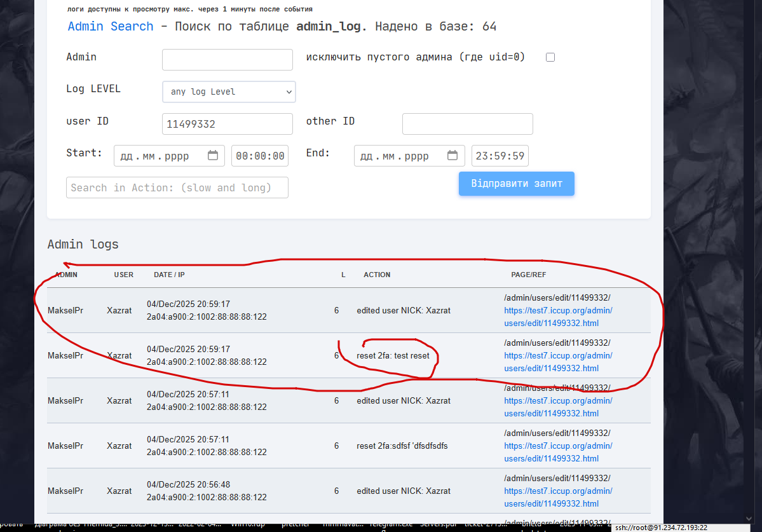This screenshot has height=532, width=762.
Task: Click the ACTION column header
Action: click(x=377, y=275)
